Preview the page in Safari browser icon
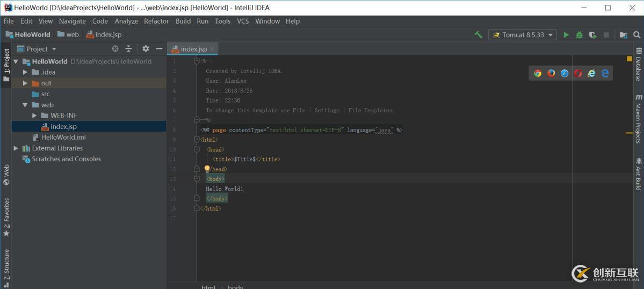Screen dimensions: 644x289 [x=565, y=74]
